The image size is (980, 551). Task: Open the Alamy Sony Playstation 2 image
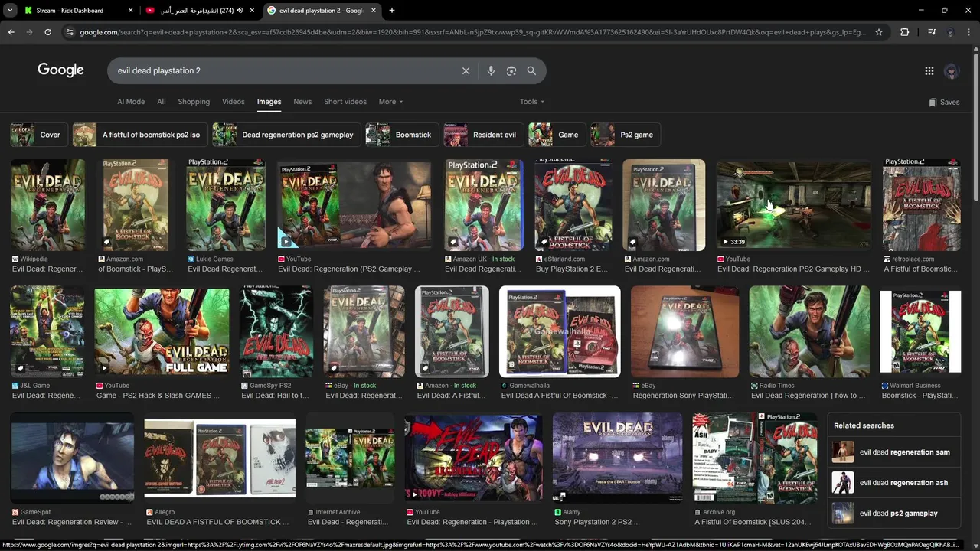coord(617,459)
